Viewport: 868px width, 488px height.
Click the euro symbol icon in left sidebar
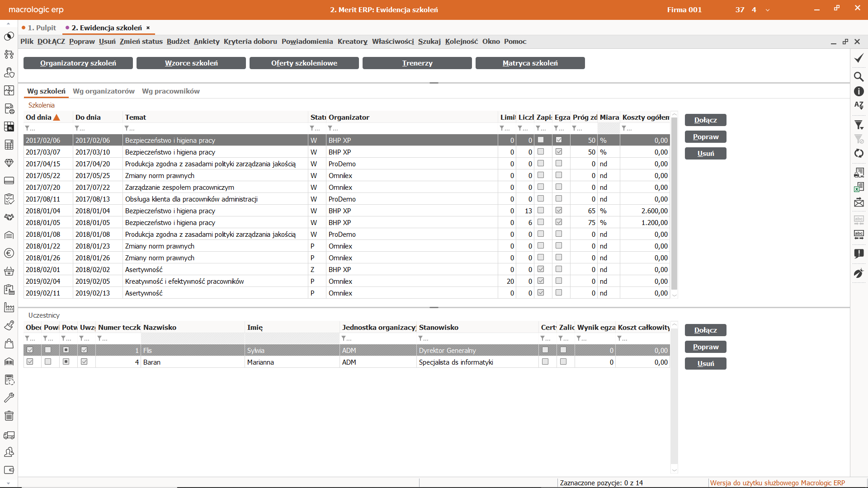(9, 253)
